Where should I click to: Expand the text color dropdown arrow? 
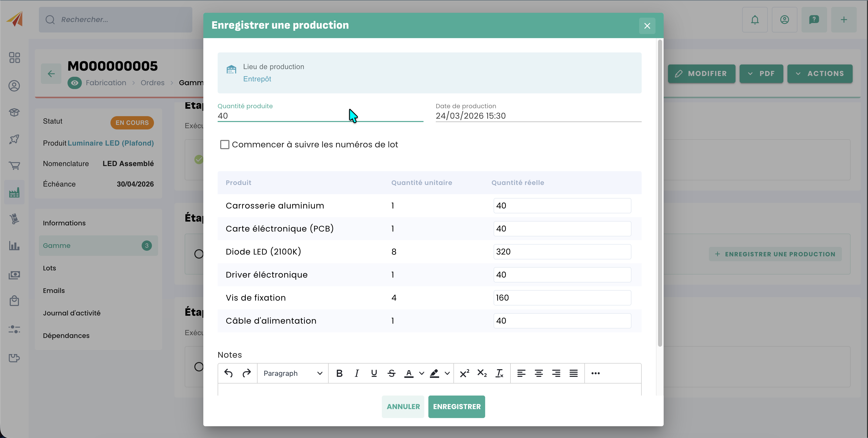(x=421, y=373)
